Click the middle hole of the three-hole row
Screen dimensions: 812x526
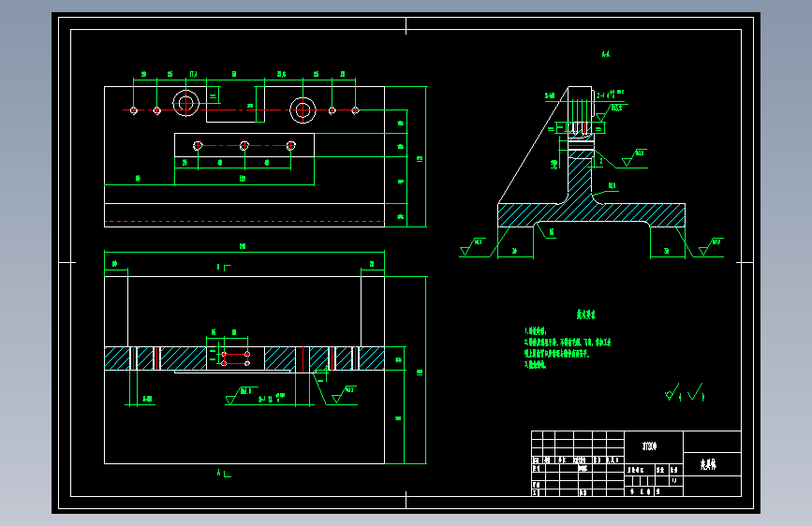pos(244,146)
